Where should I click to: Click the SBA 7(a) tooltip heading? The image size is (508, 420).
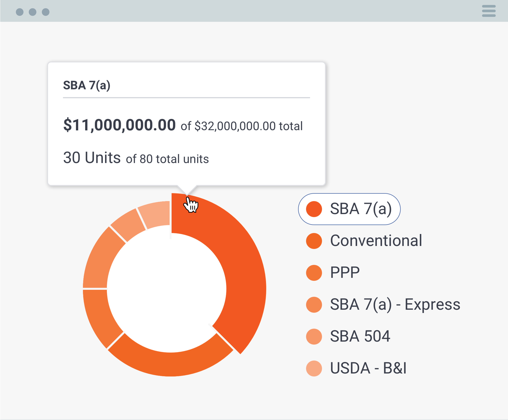pos(87,85)
